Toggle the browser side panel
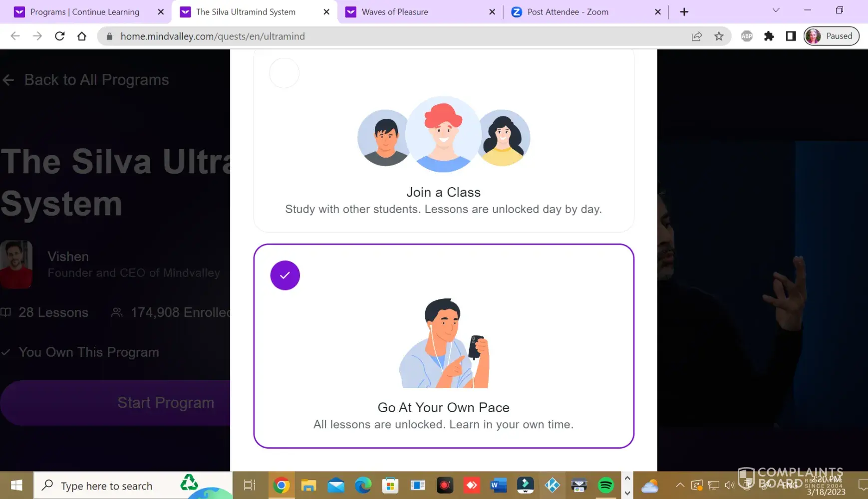This screenshot has width=868, height=499. click(791, 36)
